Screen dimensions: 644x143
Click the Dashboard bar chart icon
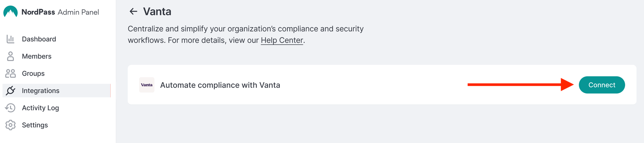point(10,39)
